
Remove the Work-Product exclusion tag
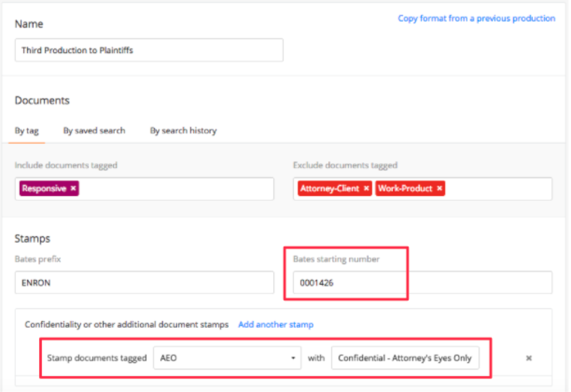(x=439, y=188)
